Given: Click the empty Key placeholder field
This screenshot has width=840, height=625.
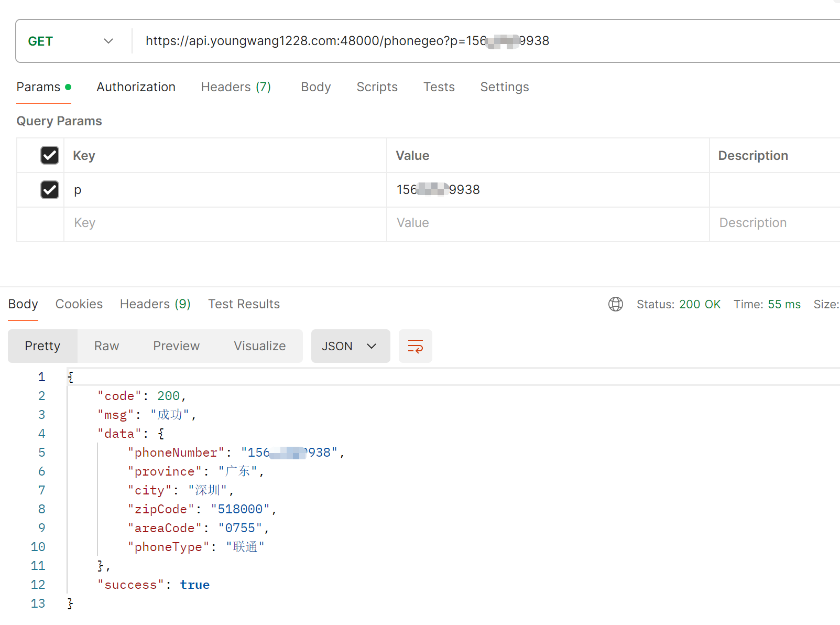Looking at the screenshot, I should [x=225, y=224].
